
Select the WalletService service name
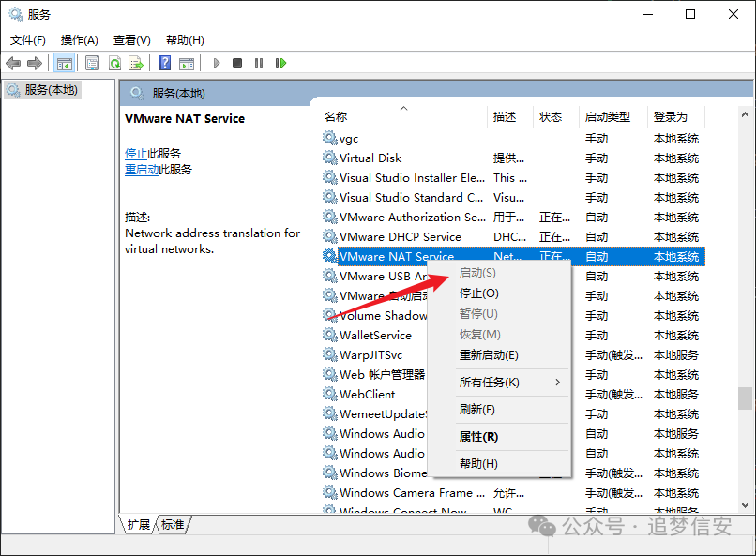coord(375,336)
